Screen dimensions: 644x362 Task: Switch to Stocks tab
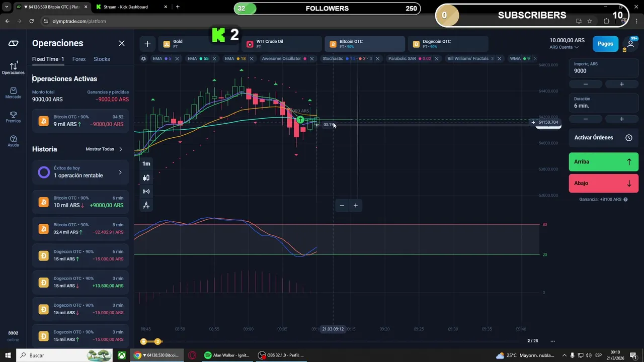[x=102, y=59]
